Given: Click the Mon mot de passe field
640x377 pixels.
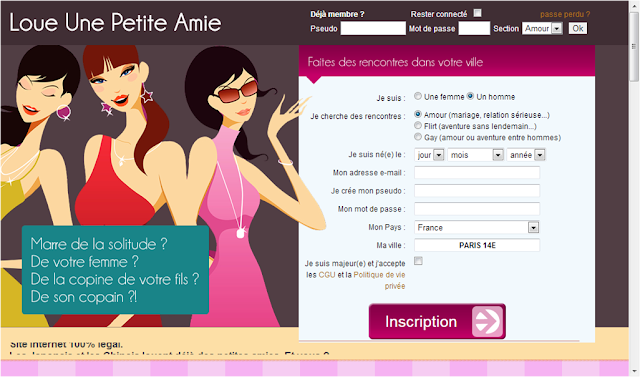Looking at the screenshot, I should tap(477, 209).
